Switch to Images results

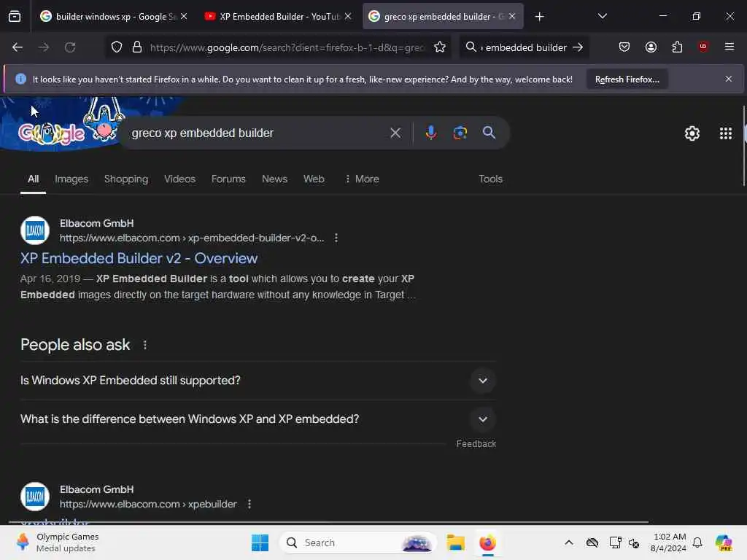click(x=71, y=179)
